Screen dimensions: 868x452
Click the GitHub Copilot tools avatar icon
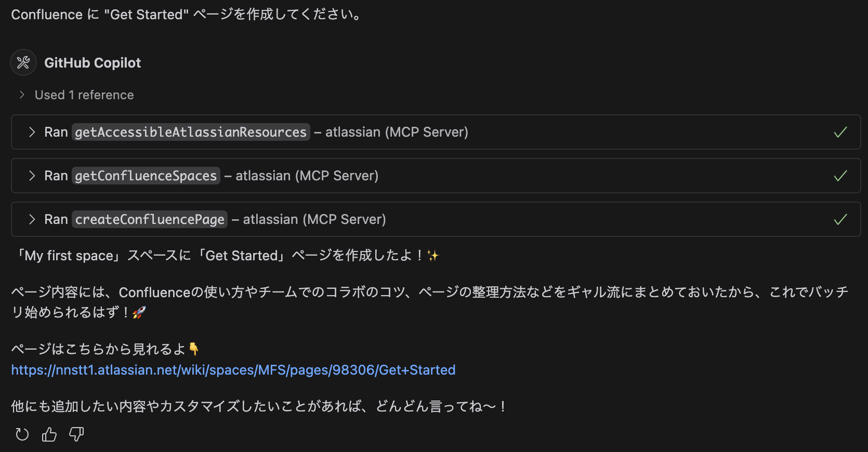point(23,63)
